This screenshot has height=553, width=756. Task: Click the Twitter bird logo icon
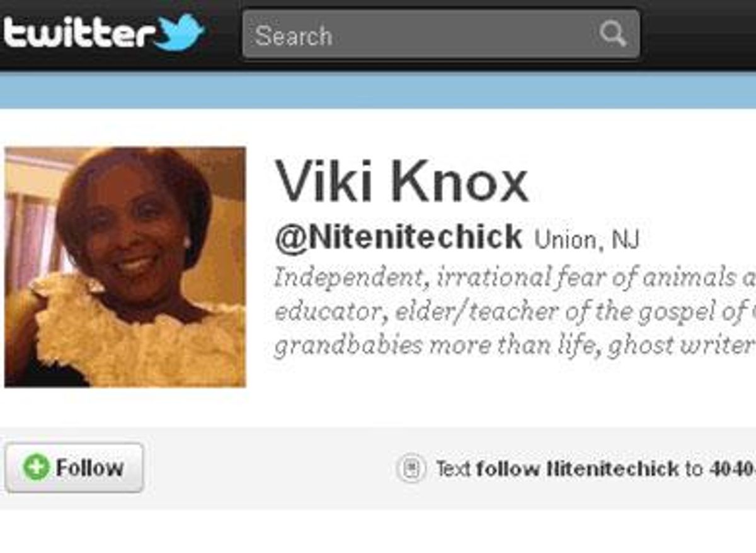(x=180, y=32)
